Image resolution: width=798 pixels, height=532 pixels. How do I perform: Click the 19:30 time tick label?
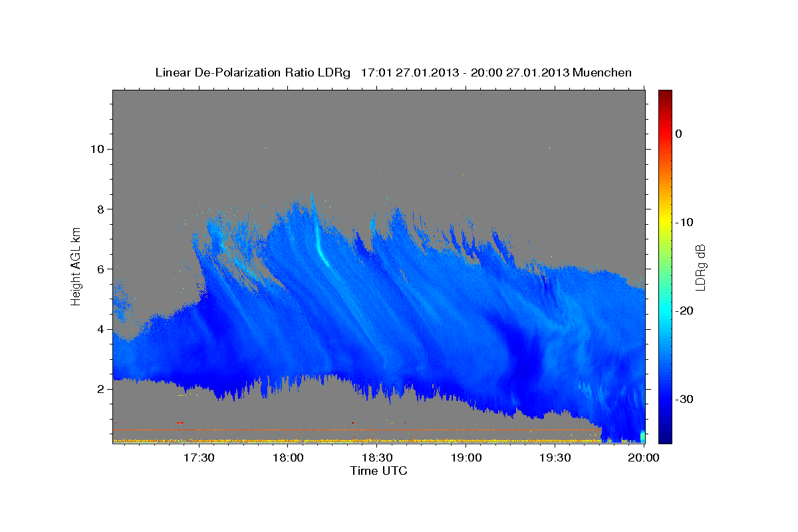click(x=555, y=458)
